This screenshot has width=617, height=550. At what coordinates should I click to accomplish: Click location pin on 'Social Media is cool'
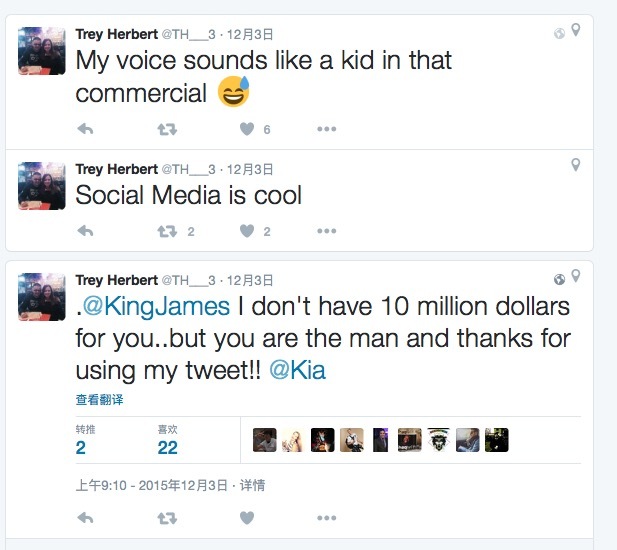pyautogui.click(x=576, y=165)
